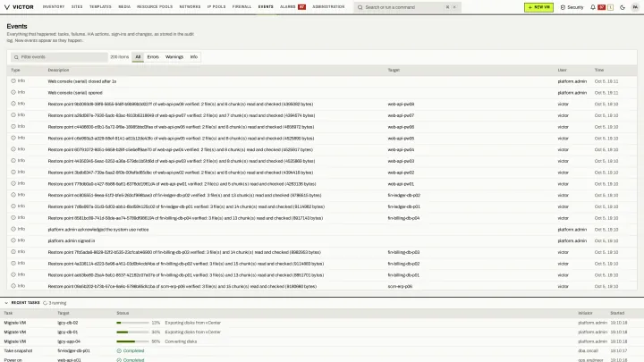Select the Info filter tab
644x362 pixels.
pos(193,57)
